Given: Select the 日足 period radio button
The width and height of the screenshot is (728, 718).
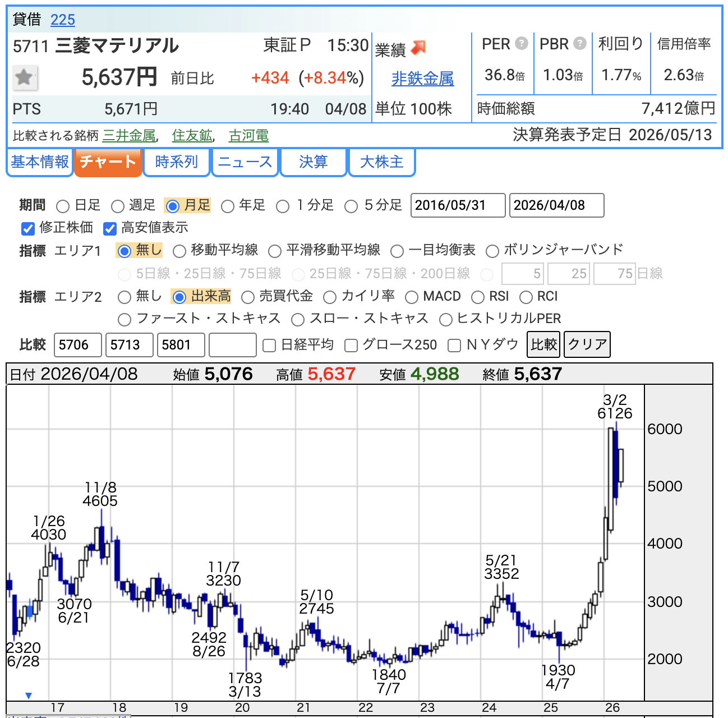Looking at the screenshot, I should tap(63, 206).
